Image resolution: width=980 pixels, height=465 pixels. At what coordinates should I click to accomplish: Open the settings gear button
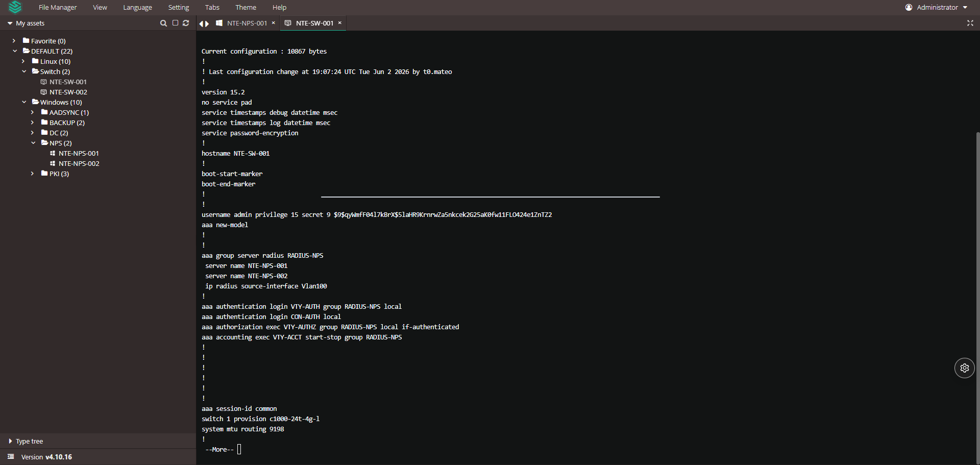(965, 368)
